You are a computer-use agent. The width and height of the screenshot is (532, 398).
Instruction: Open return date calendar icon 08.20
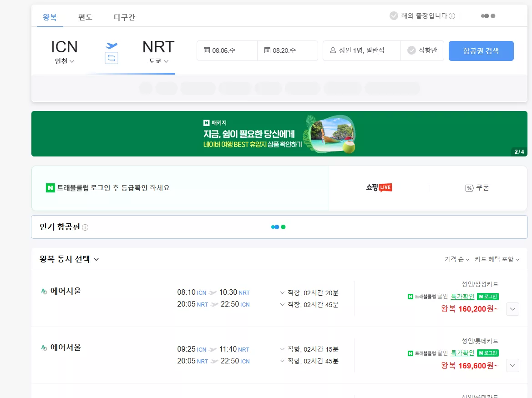pos(267,50)
